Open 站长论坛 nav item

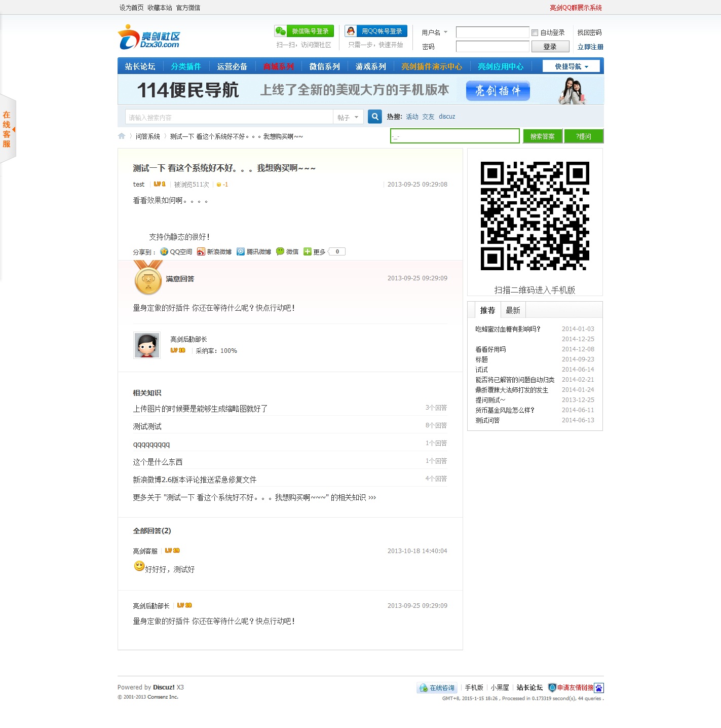140,66
